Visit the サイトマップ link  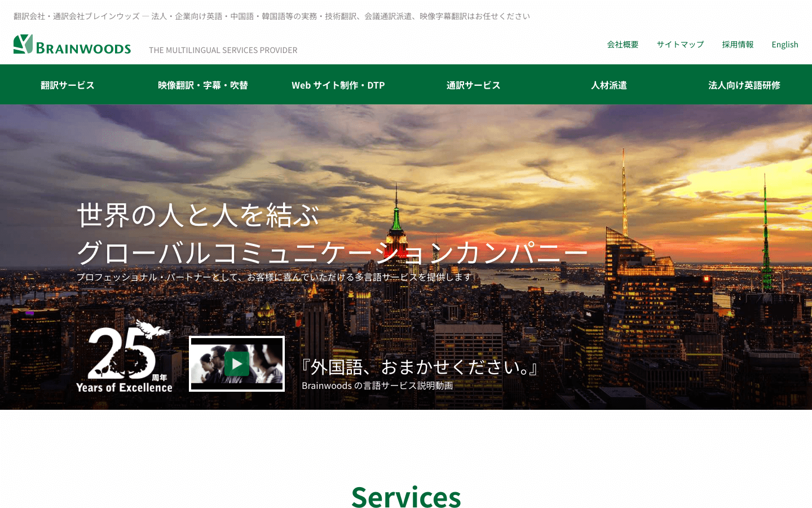coord(680,45)
